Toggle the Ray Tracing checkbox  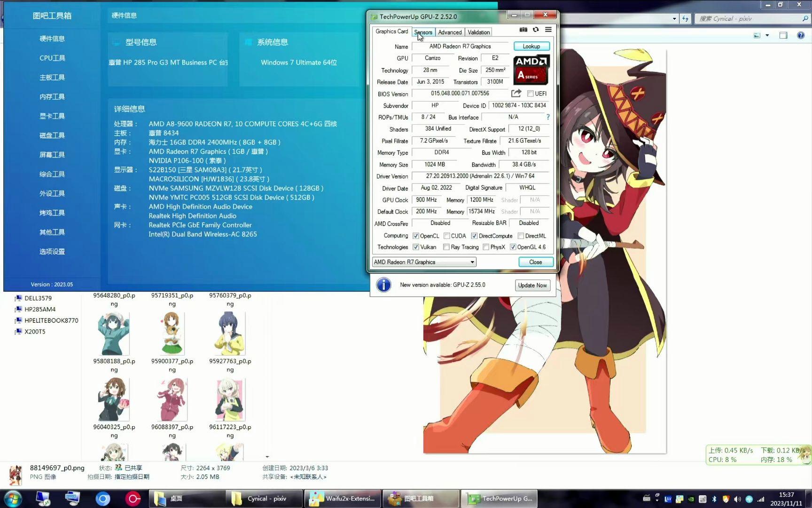446,247
